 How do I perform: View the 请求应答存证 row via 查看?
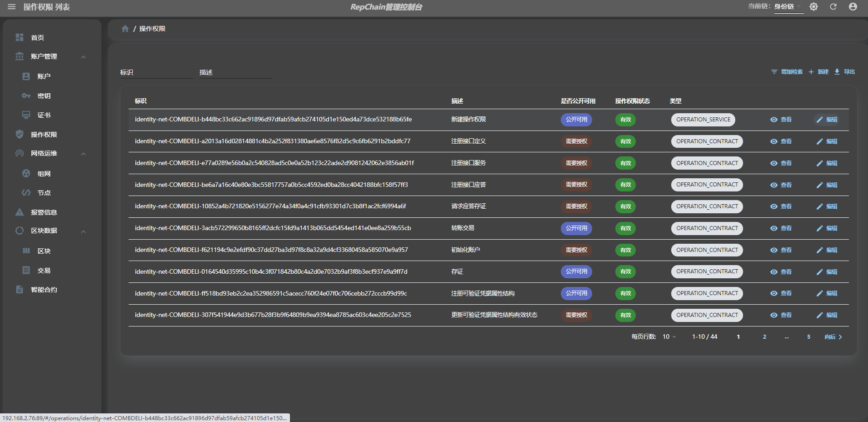click(x=781, y=206)
